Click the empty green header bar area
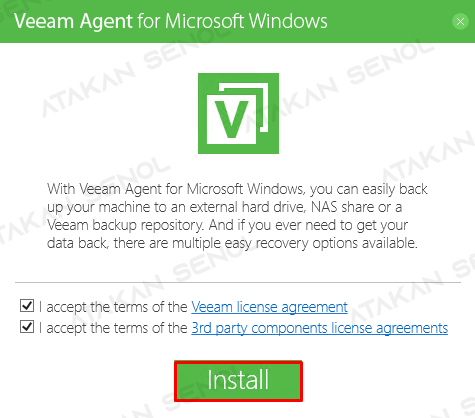 point(388,21)
